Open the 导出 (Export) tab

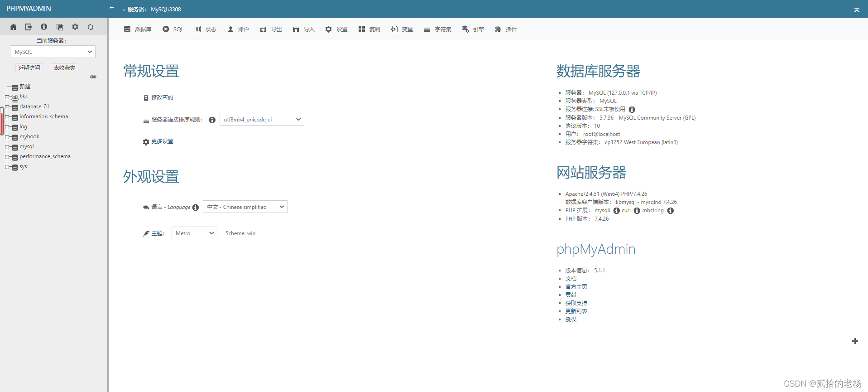click(271, 29)
